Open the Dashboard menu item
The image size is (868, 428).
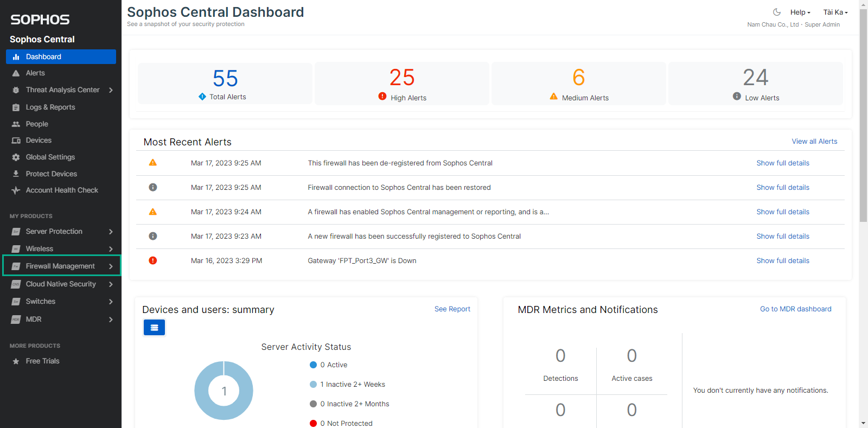[61, 57]
